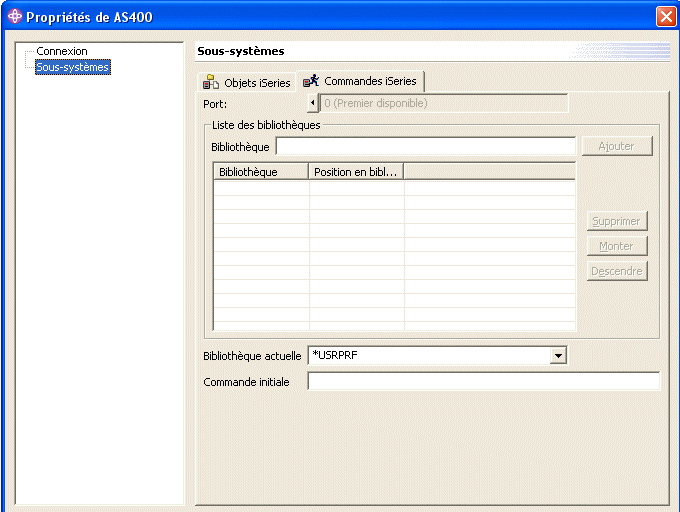This screenshot has height=512, width=680.
Task: Select Sous-systèmes in the left tree
Action: click(72, 67)
